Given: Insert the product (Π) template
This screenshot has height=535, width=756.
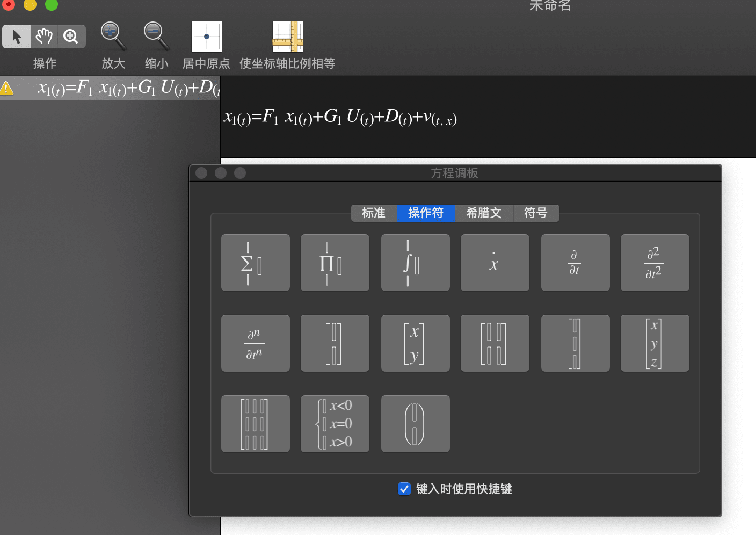Looking at the screenshot, I should click(x=335, y=262).
